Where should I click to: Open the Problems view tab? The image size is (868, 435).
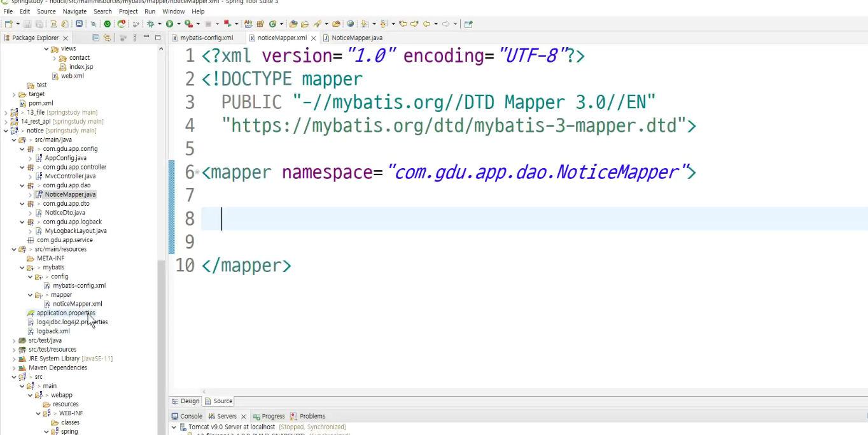[308, 416]
